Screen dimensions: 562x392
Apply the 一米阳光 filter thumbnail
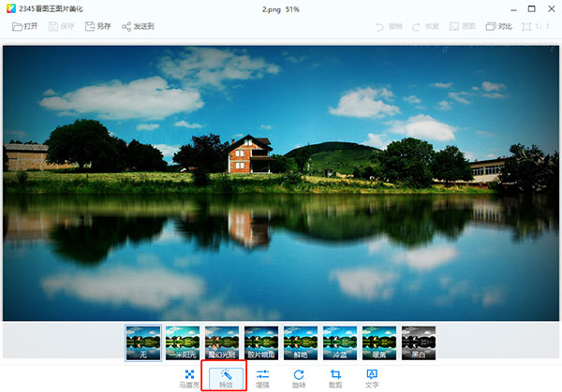[x=183, y=343]
